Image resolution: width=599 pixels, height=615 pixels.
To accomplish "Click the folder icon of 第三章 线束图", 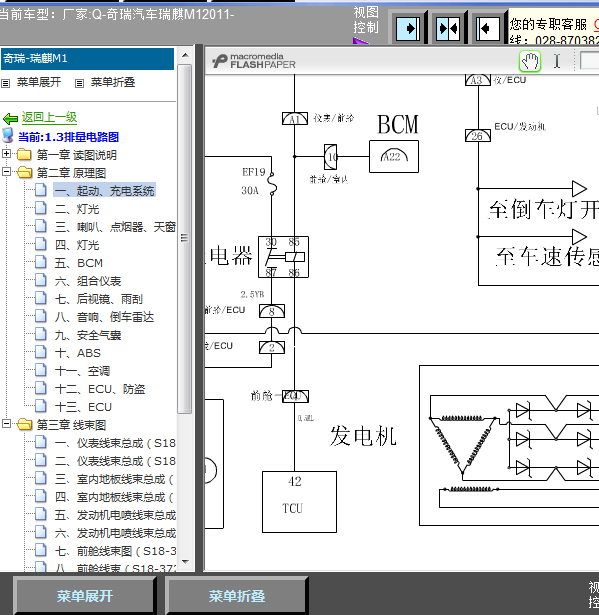I will [x=24, y=424].
